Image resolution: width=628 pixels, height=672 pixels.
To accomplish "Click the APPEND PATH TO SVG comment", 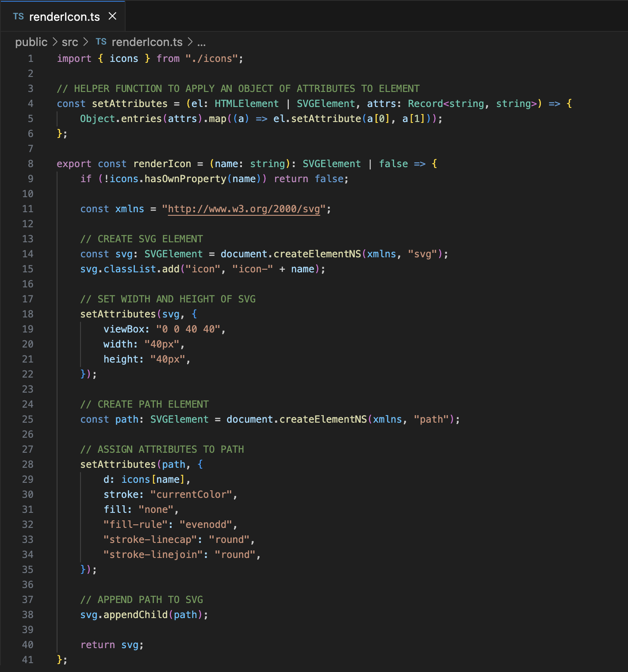I will (142, 599).
